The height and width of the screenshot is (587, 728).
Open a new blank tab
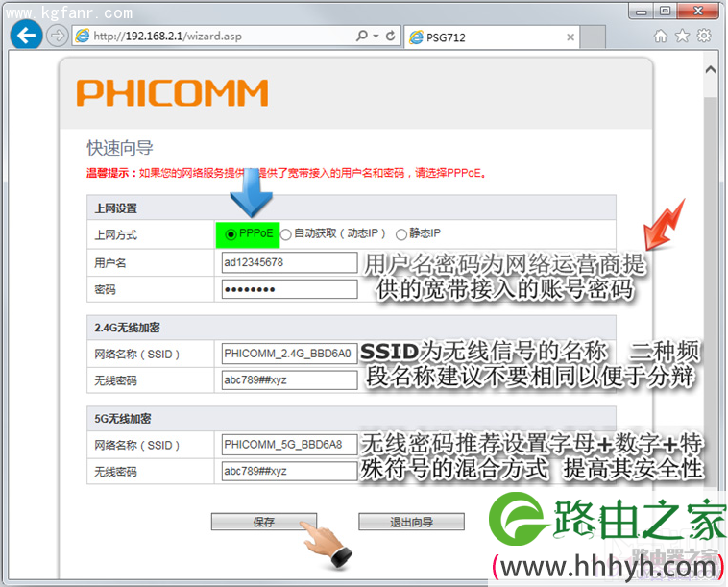pyautogui.click(x=593, y=37)
